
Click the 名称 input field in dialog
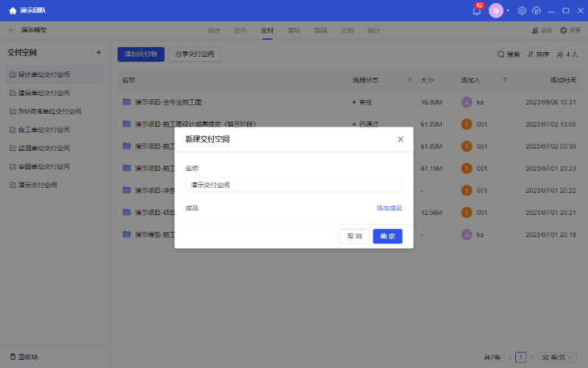pos(294,185)
